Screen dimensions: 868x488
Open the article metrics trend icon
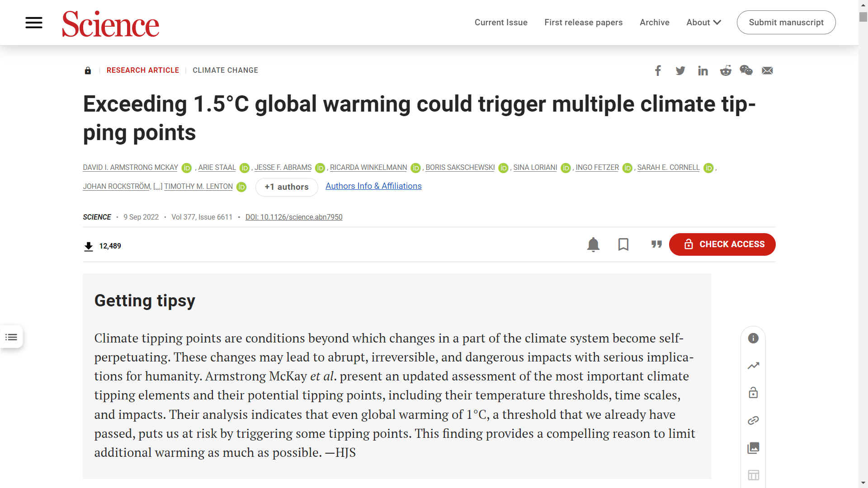pos(753,366)
